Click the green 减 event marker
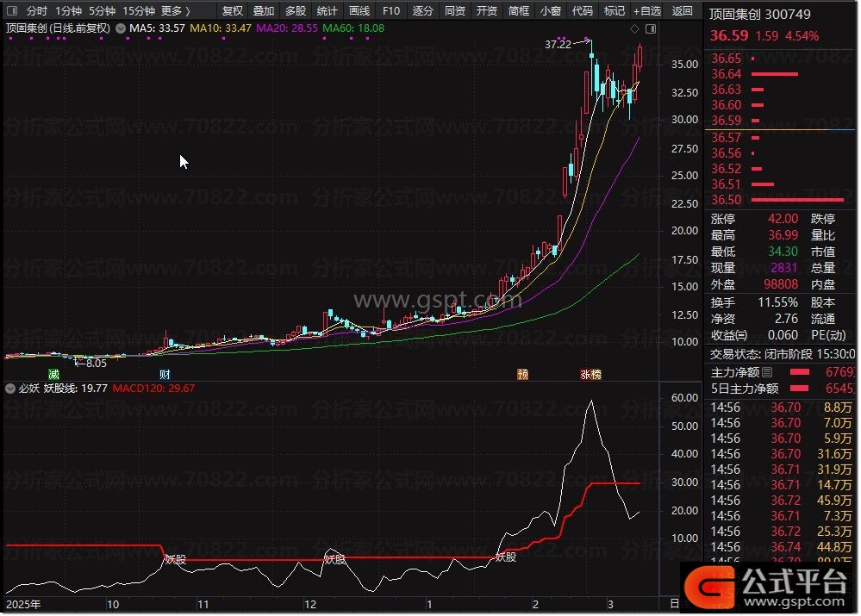 coord(53,374)
